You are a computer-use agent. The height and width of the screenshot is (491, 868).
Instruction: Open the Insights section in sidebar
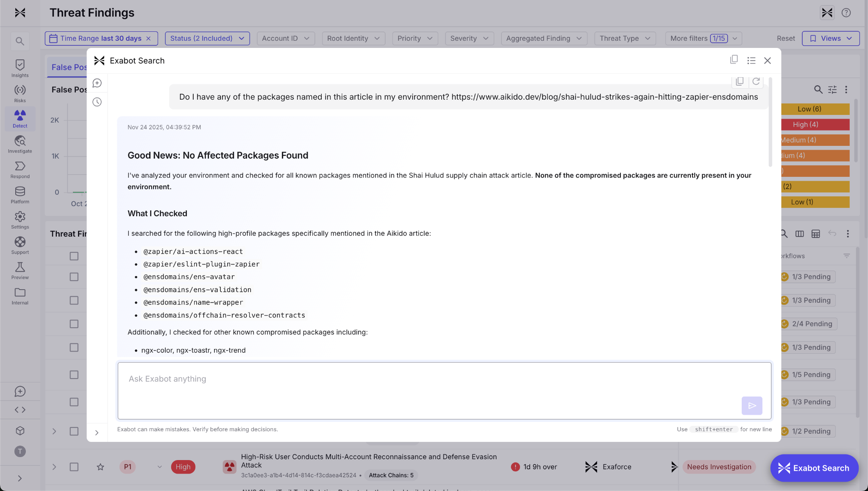tap(20, 68)
